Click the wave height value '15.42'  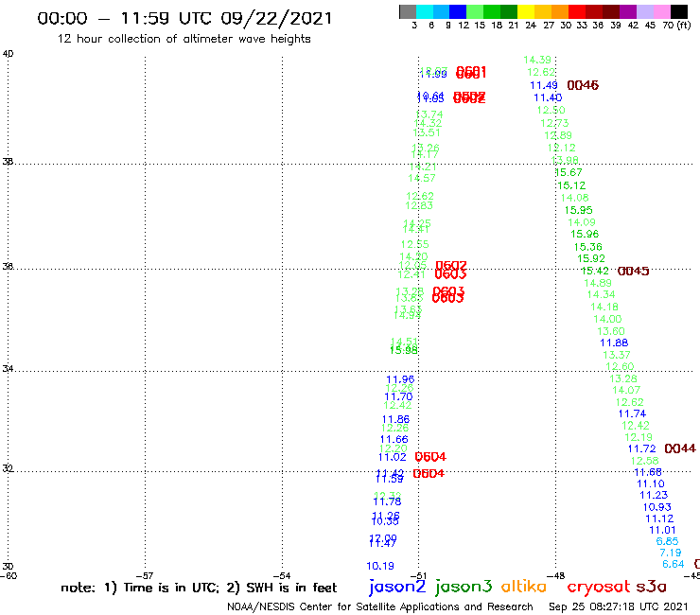click(x=595, y=272)
